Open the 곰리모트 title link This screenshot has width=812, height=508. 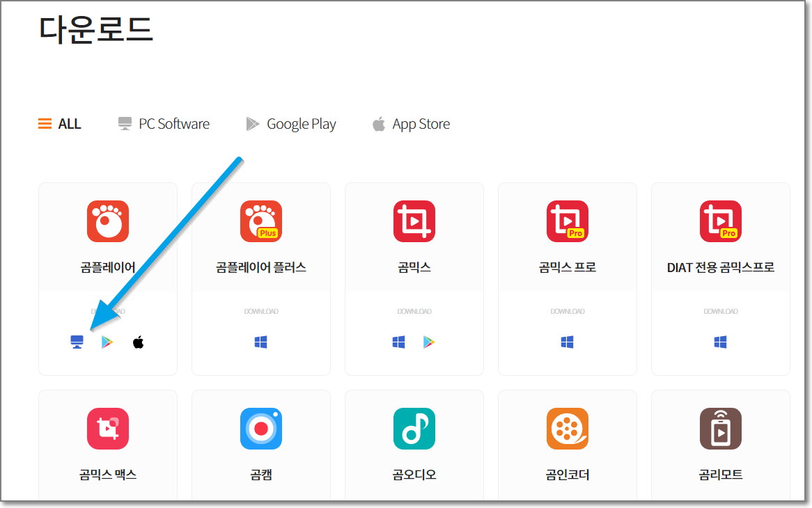(721, 475)
